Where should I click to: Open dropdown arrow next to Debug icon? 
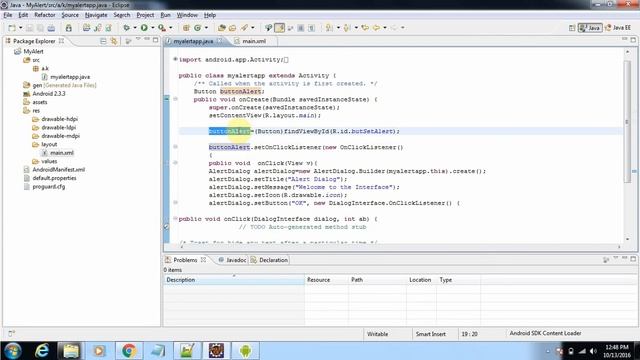(135, 28)
